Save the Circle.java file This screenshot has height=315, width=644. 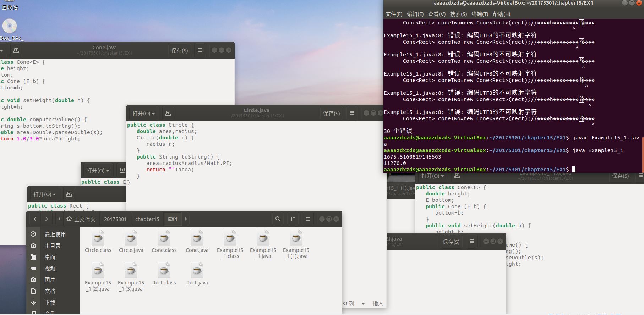(x=331, y=113)
